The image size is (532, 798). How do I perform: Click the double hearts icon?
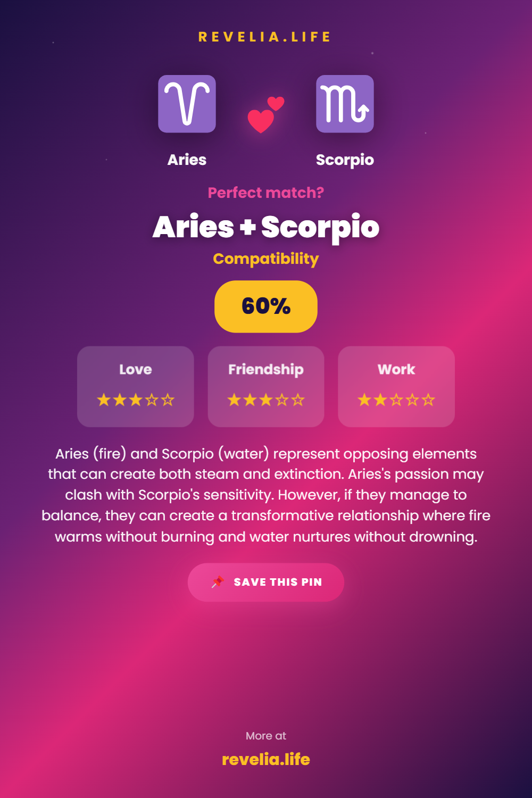265,114
